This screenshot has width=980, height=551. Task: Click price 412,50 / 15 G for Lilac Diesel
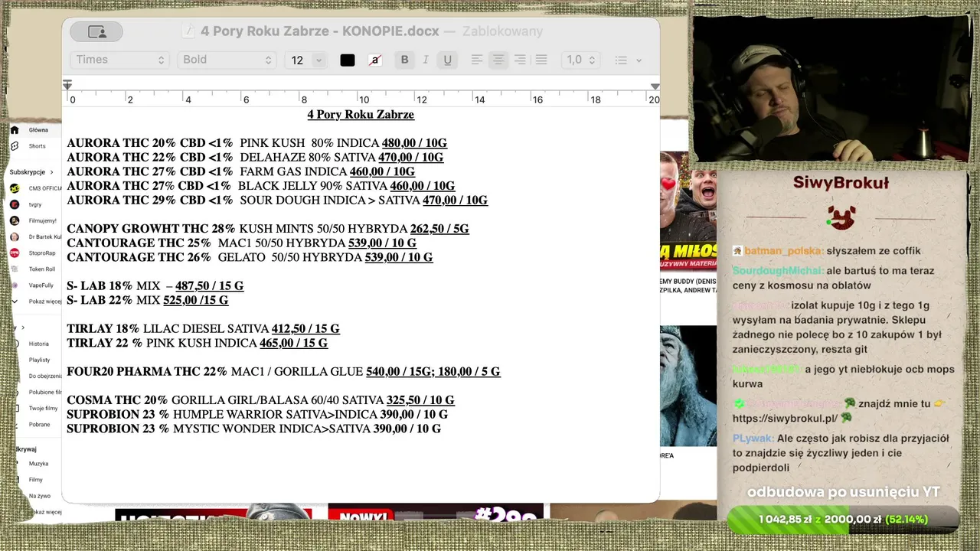(x=305, y=329)
